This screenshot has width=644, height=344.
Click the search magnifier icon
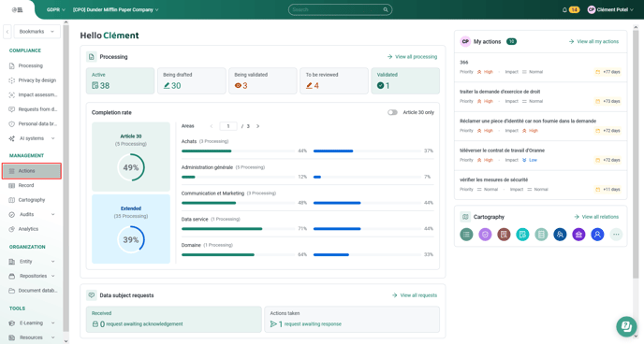[386, 10]
